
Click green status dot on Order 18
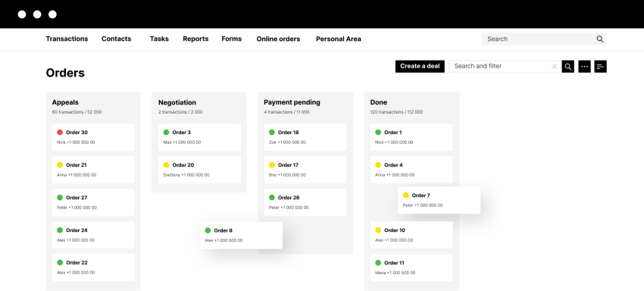tap(272, 133)
